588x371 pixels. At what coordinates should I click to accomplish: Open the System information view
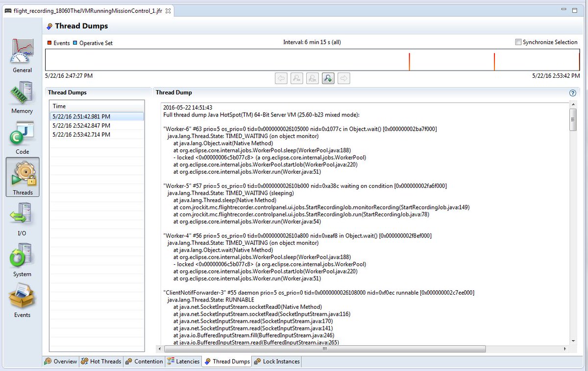(22, 258)
